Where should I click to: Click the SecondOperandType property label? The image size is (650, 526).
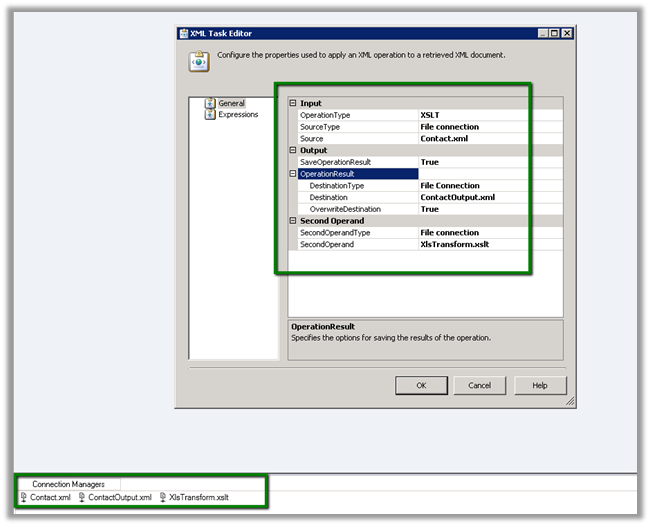335,233
